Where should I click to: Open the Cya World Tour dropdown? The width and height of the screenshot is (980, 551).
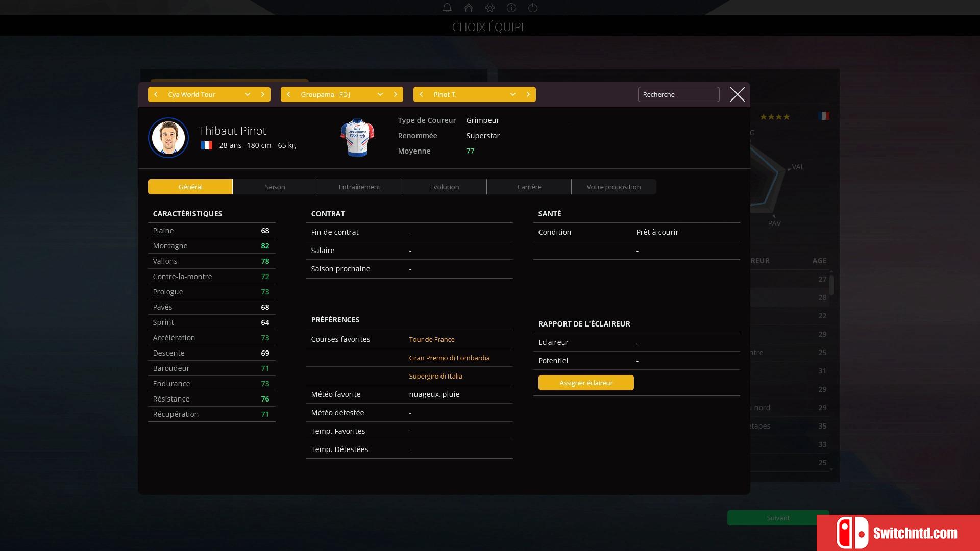248,94
